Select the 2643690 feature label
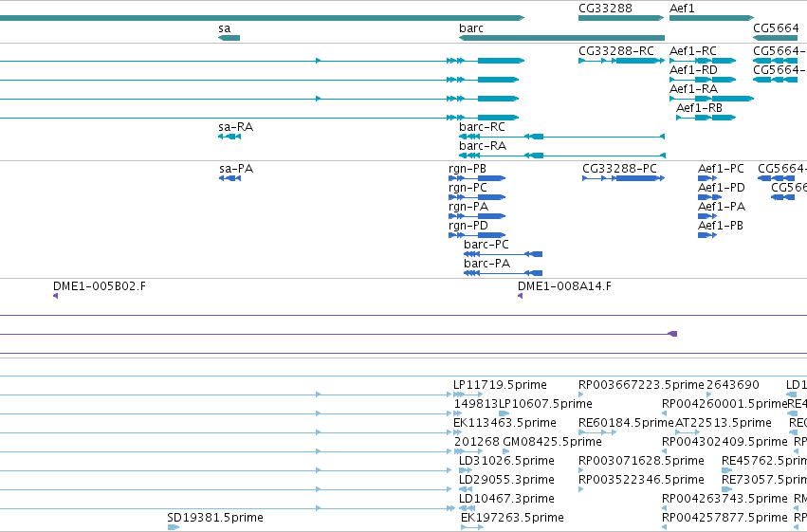 point(733,385)
